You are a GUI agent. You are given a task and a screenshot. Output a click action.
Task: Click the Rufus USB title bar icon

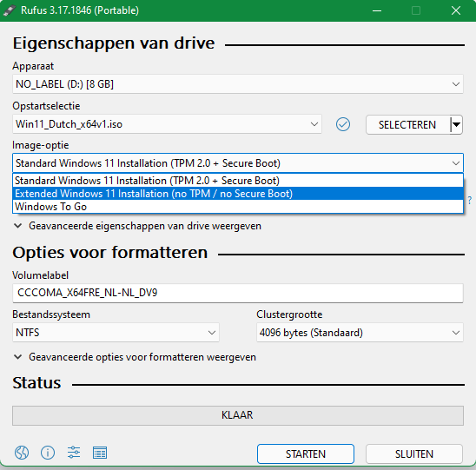(x=9, y=10)
